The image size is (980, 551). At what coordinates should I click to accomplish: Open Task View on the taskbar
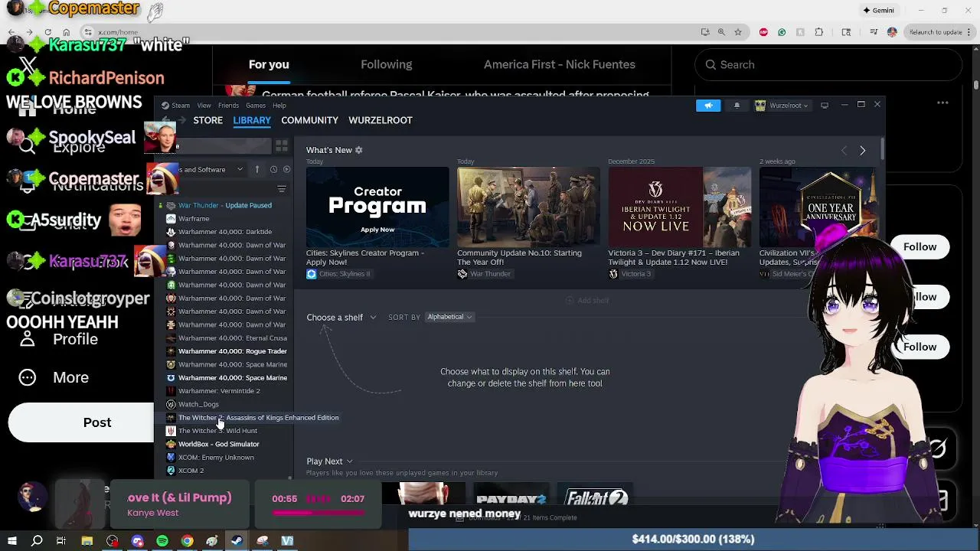61,541
